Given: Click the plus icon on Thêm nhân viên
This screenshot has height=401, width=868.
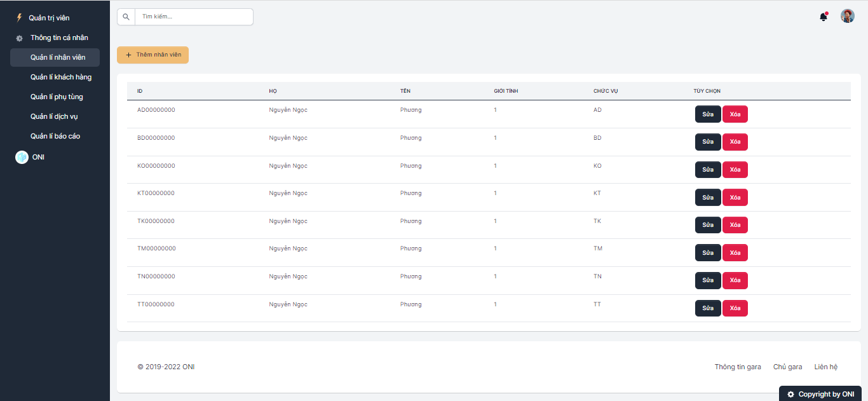Looking at the screenshot, I should [129, 55].
